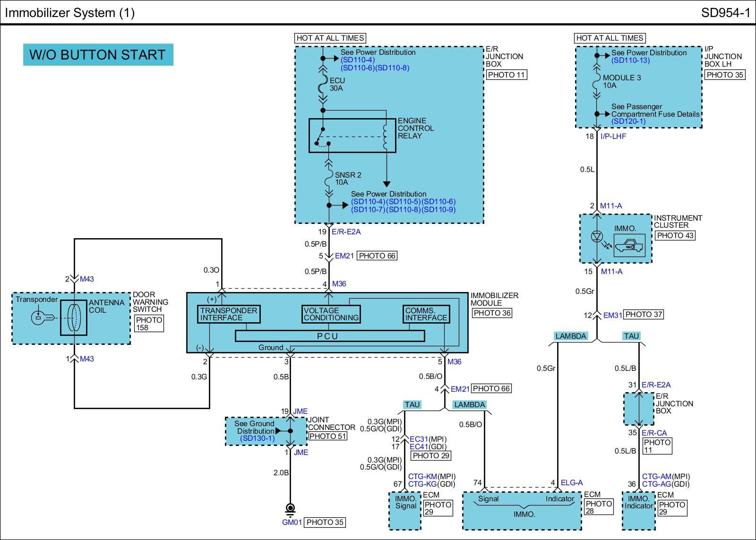Open the SD120-1 fuse details link
The image size is (756, 540).
(628, 121)
